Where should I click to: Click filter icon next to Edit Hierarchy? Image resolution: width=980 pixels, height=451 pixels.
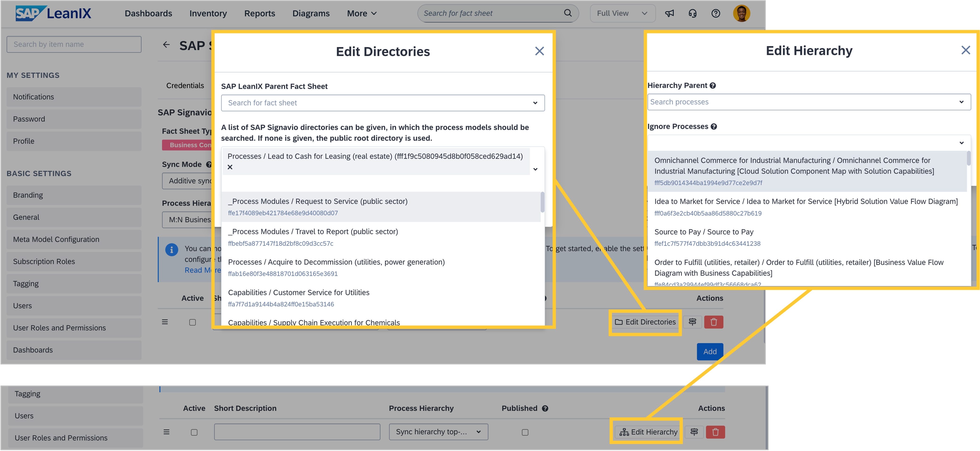pos(694,432)
